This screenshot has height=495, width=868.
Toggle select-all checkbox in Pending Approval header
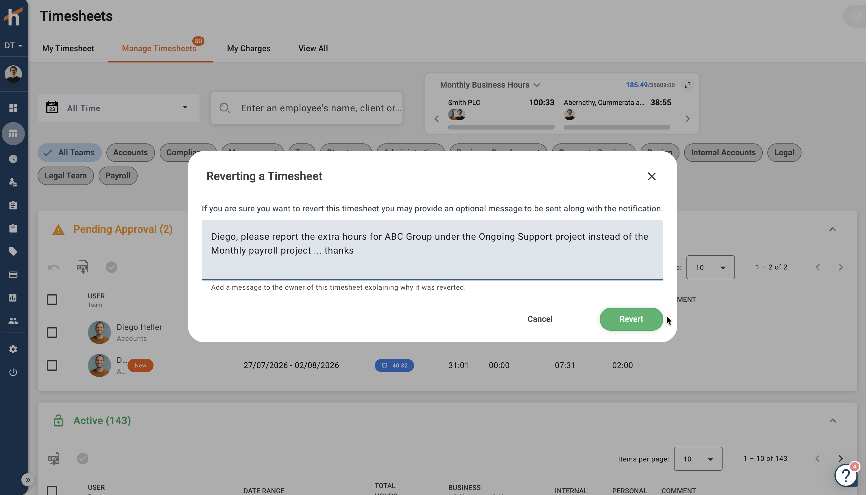pyautogui.click(x=52, y=300)
